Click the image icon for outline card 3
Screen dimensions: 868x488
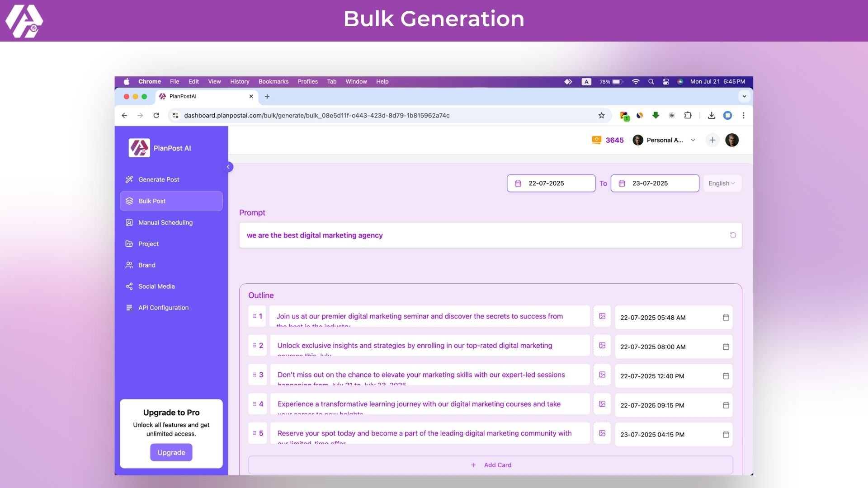pos(602,375)
